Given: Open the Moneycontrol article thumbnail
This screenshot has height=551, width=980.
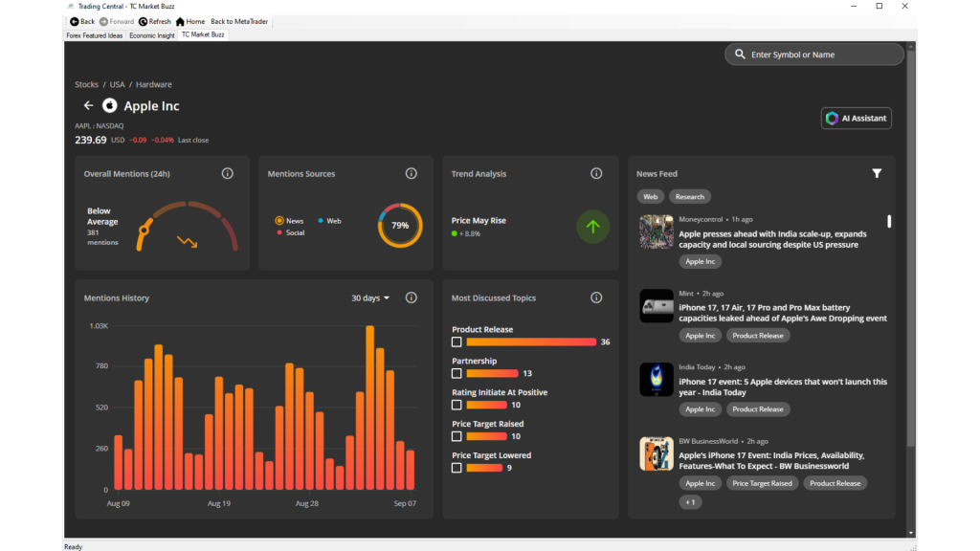Looking at the screenshot, I should point(657,231).
